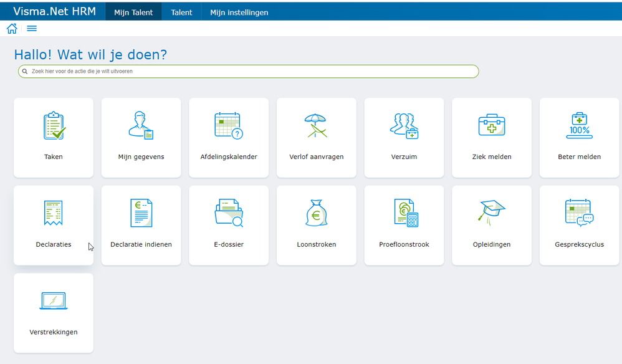The image size is (622, 364).
Task: Click the Mijn gegevens label
Action: coord(141,157)
